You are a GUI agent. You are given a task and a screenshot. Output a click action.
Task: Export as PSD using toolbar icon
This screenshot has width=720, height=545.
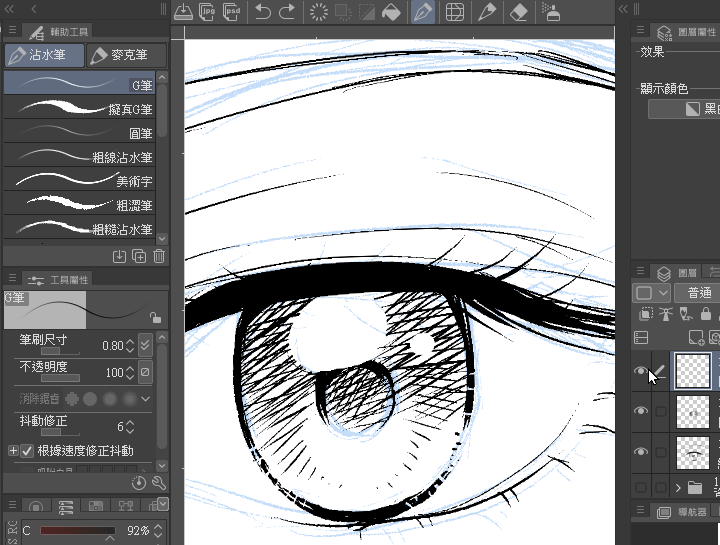click(x=231, y=12)
